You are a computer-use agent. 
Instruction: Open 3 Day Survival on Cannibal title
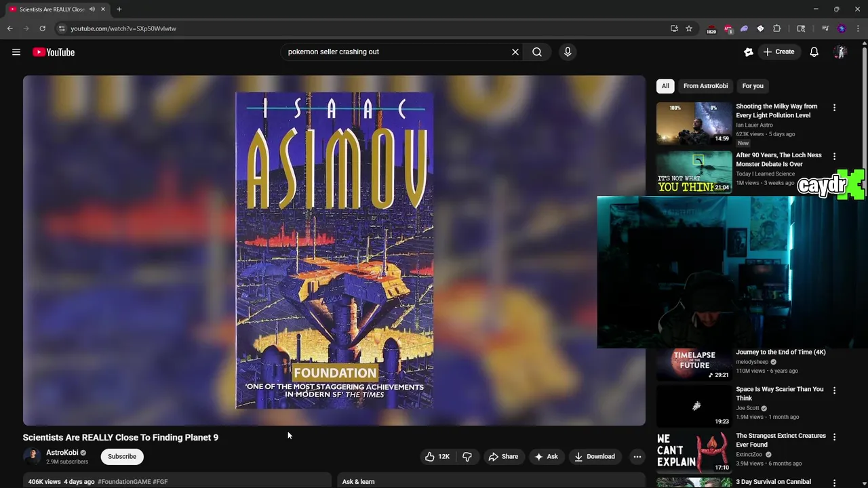click(x=774, y=482)
